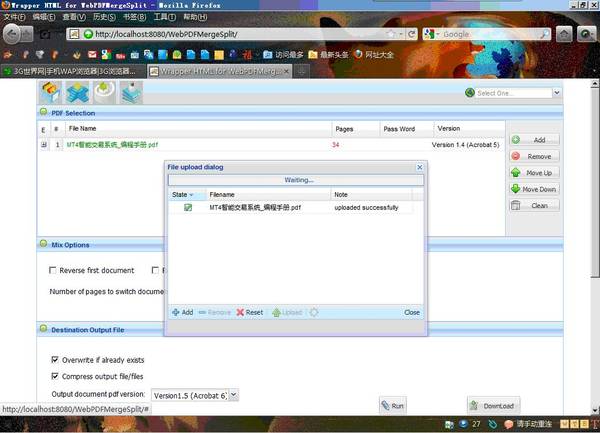600x433 pixels.
Task: Close the File upload dialog with X
Action: click(419, 168)
